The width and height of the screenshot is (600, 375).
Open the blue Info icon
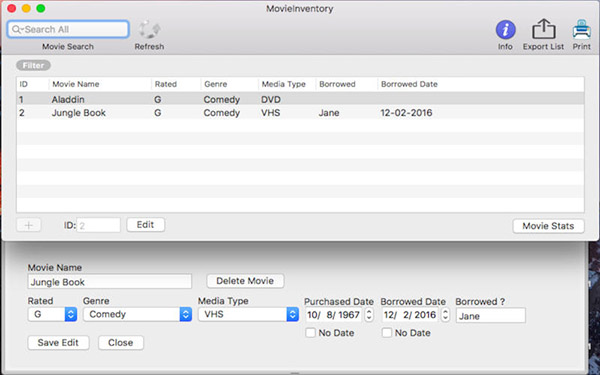(505, 29)
